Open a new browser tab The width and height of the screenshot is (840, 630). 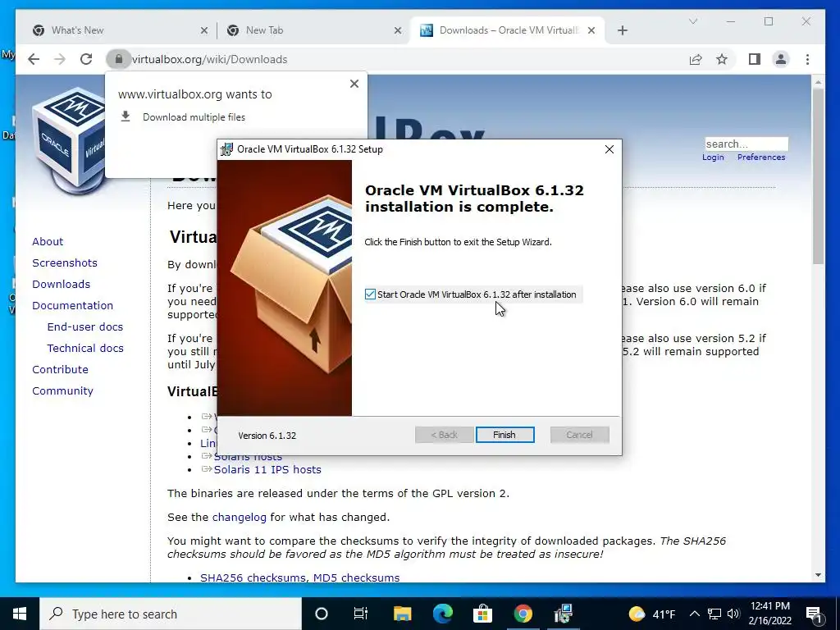[x=622, y=30]
